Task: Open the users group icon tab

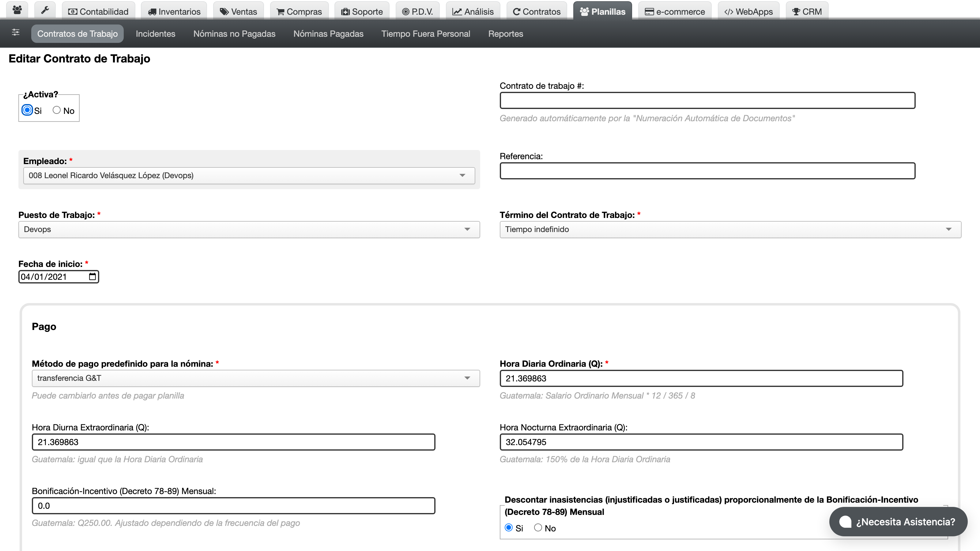Action: (17, 11)
